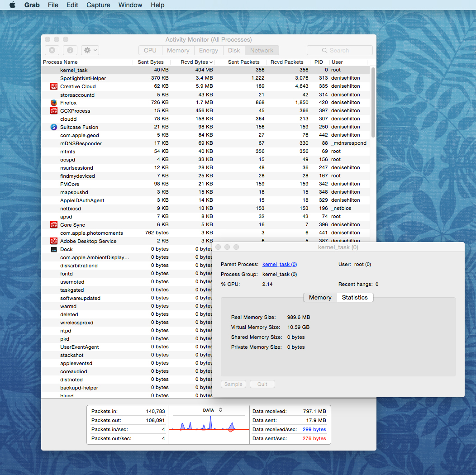The image size is (476, 475).
Task: Click the Suitcase Fusion icon
Action: coord(54,127)
